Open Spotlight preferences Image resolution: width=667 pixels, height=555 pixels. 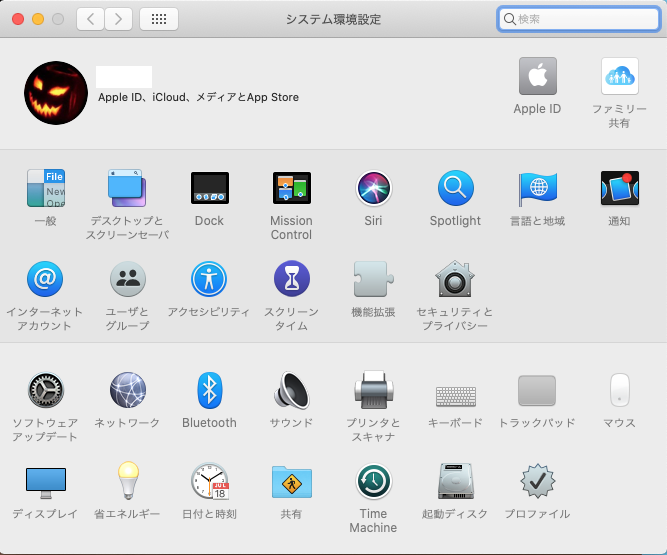pos(455,189)
